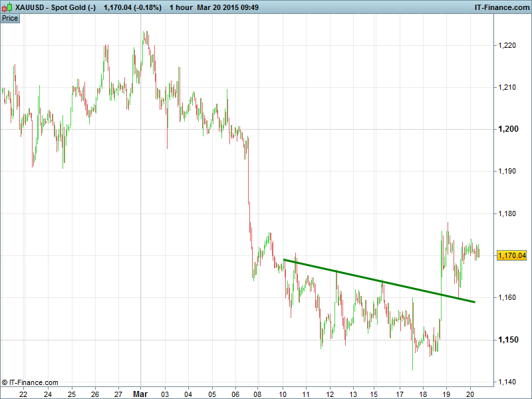Open the 1 hour timeframe selector
The width and height of the screenshot is (532, 399).
pos(180,7)
